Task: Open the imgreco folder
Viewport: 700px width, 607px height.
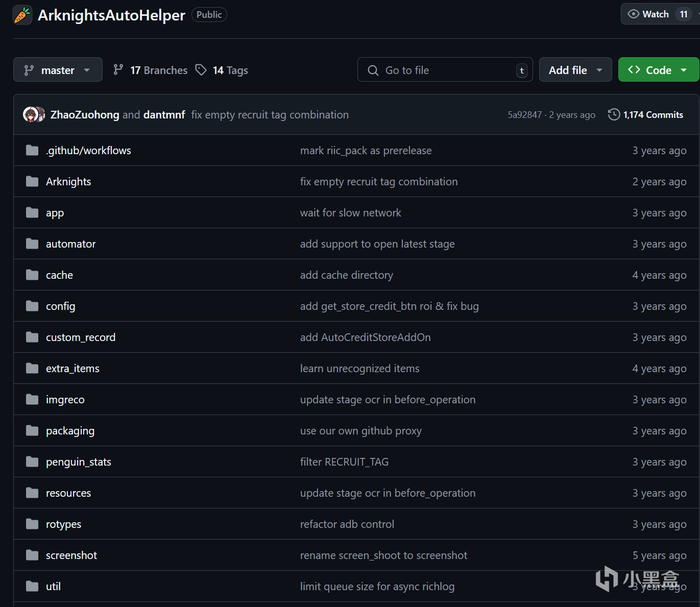Action: [65, 400]
